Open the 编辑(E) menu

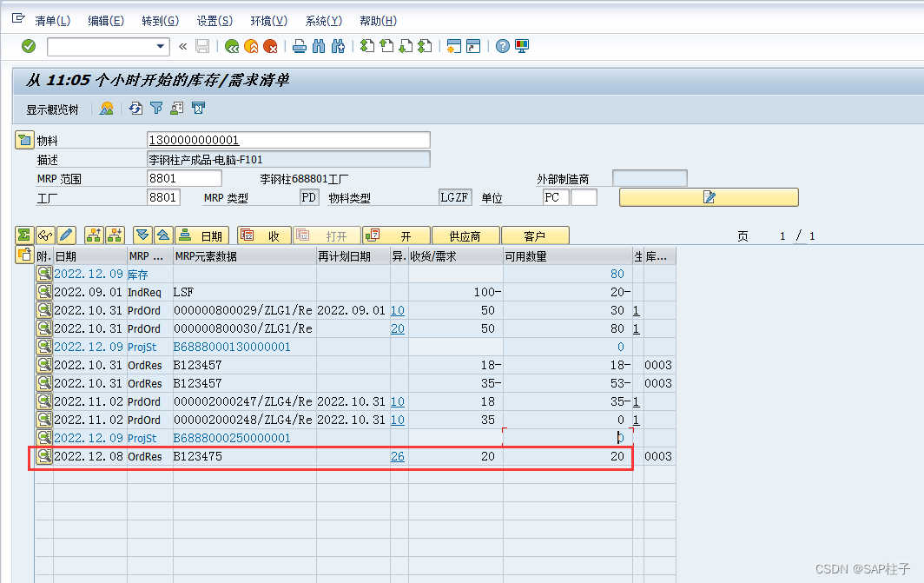coord(106,21)
